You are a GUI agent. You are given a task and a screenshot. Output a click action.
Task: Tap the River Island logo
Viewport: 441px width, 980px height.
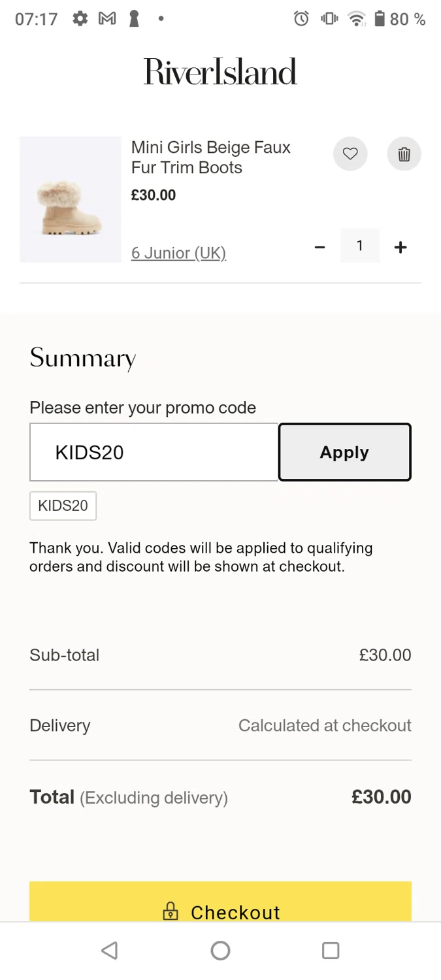[220, 72]
